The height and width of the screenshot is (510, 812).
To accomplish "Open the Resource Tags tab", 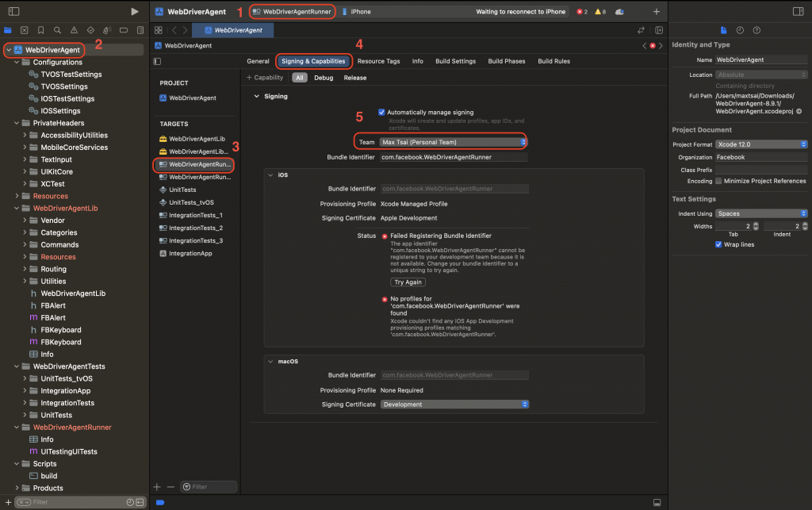I will tap(378, 61).
